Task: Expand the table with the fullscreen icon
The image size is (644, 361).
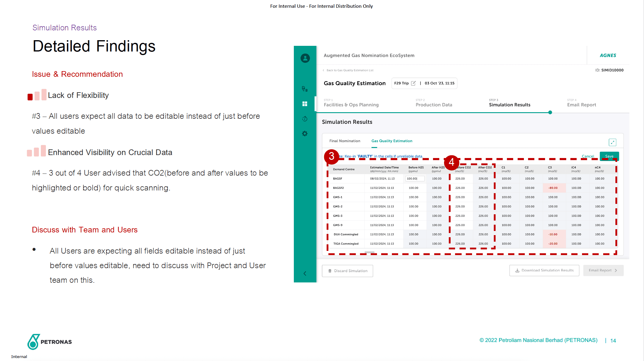Action: [x=612, y=142]
